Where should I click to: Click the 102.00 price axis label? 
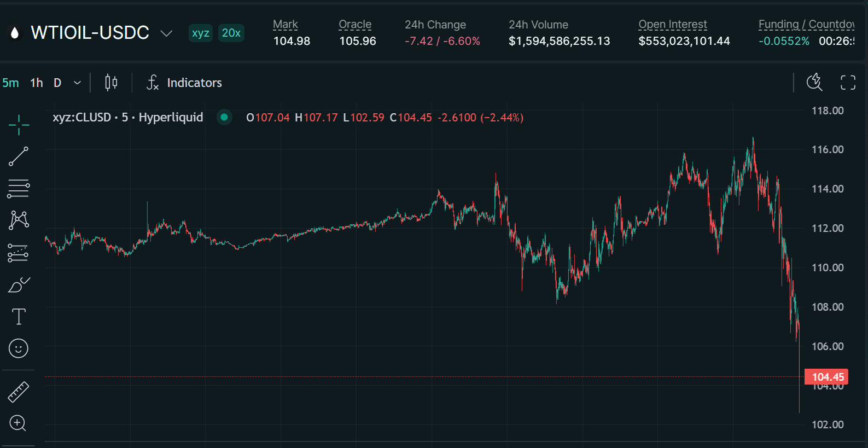(x=828, y=424)
